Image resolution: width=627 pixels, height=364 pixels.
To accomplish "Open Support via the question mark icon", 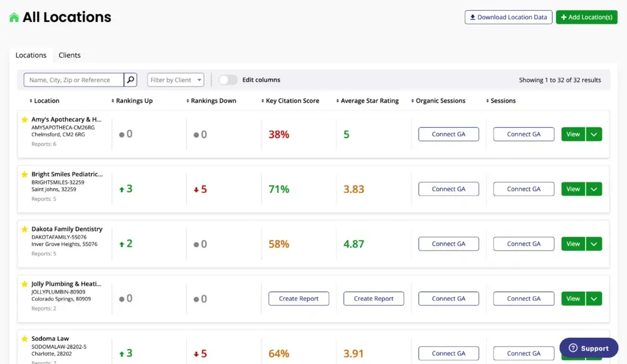I will click(572, 348).
